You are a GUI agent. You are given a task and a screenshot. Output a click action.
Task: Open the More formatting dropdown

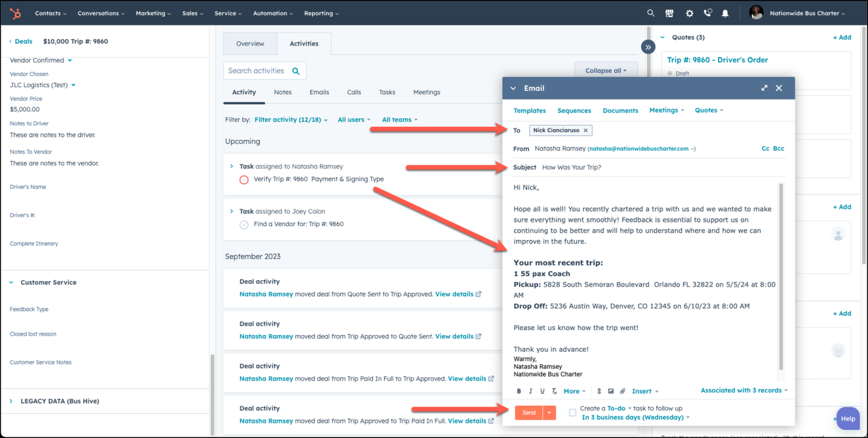[574, 392]
